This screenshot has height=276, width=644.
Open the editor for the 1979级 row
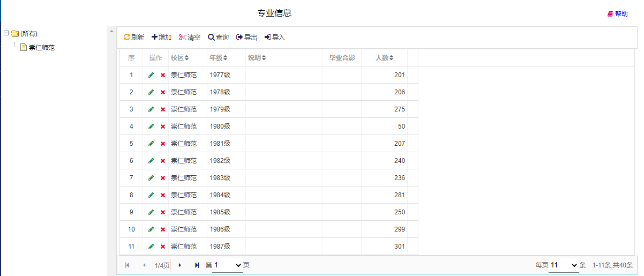coord(151,109)
